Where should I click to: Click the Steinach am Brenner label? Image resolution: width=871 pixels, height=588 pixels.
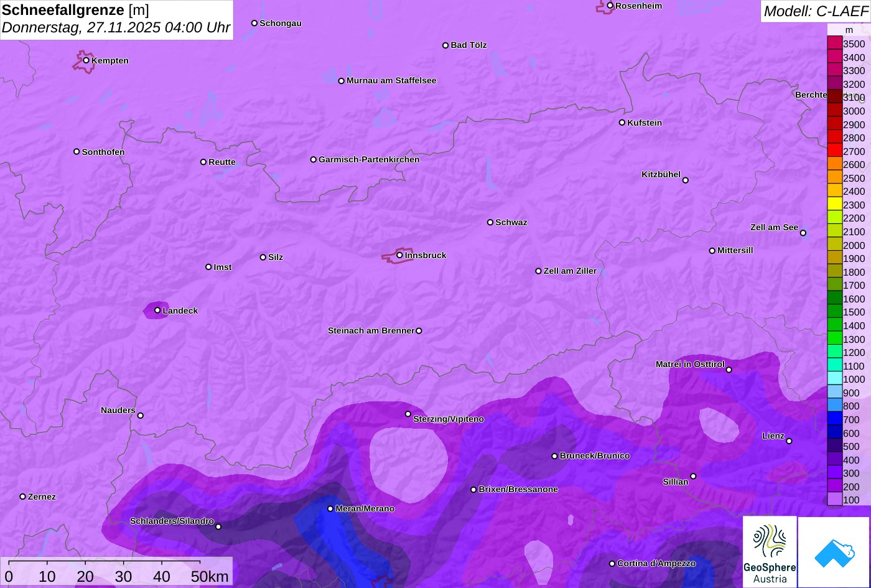click(371, 331)
